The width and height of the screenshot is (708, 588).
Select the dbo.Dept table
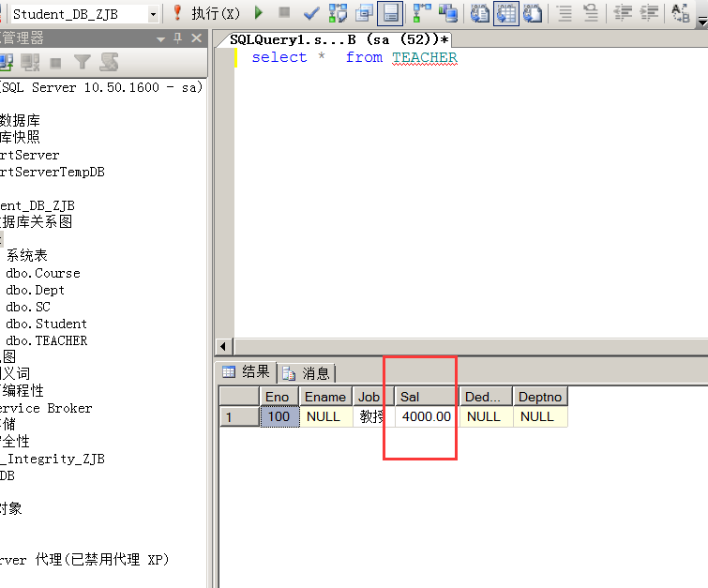coord(35,290)
